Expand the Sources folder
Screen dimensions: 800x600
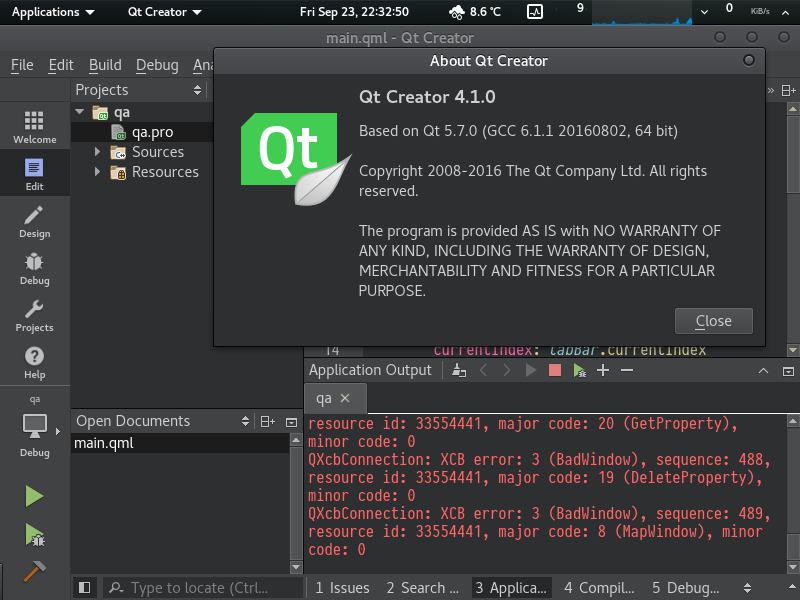pos(97,152)
